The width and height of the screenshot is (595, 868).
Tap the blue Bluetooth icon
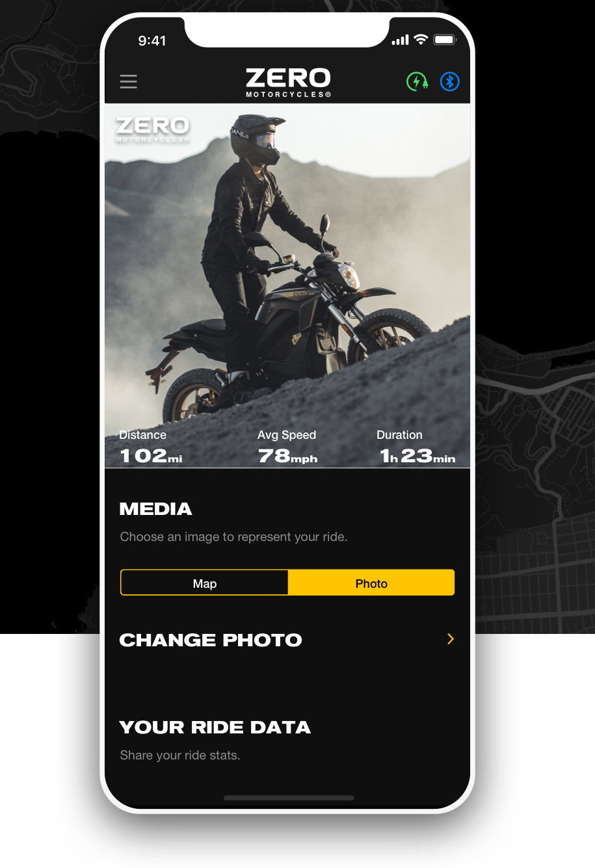pos(450,81)
